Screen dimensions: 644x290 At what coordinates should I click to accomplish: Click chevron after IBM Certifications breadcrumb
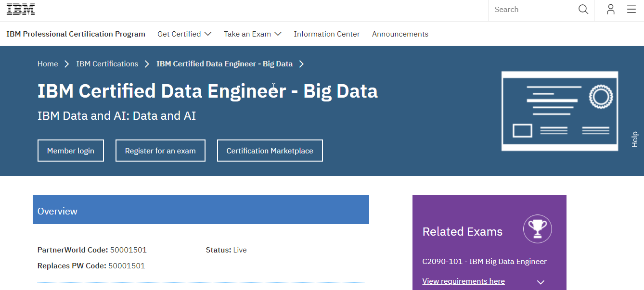(x=147, y=64)
